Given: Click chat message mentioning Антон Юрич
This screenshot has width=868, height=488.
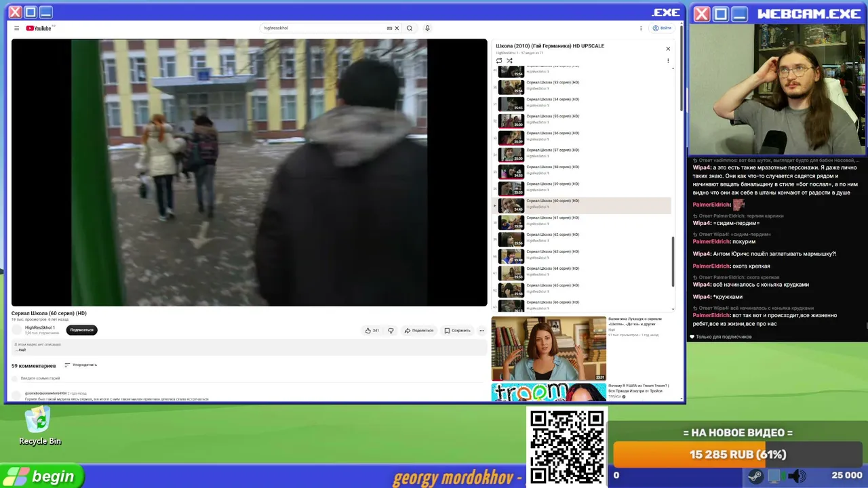Looking at the screenshot, I should pyautogui.click(x=764, y=254).
